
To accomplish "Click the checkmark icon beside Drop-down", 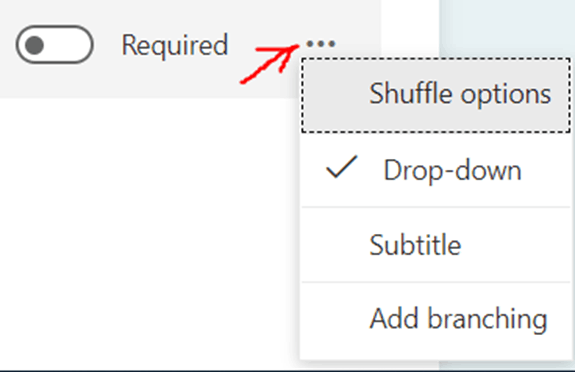I will [x=341, y=168].
